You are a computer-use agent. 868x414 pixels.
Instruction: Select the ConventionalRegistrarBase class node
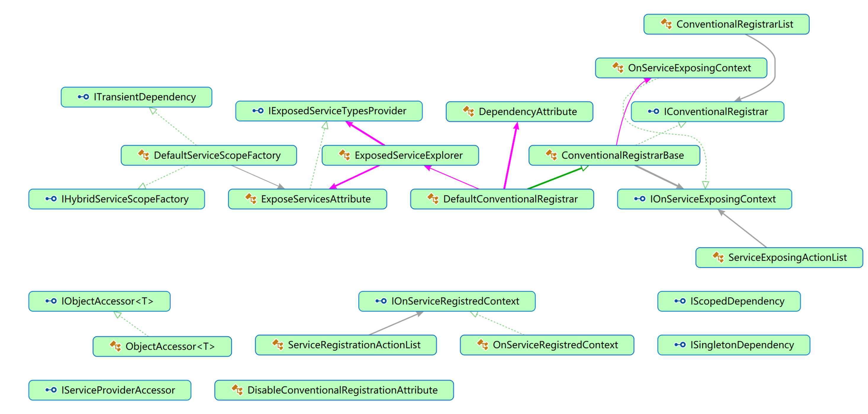click(x=622, y=155)
